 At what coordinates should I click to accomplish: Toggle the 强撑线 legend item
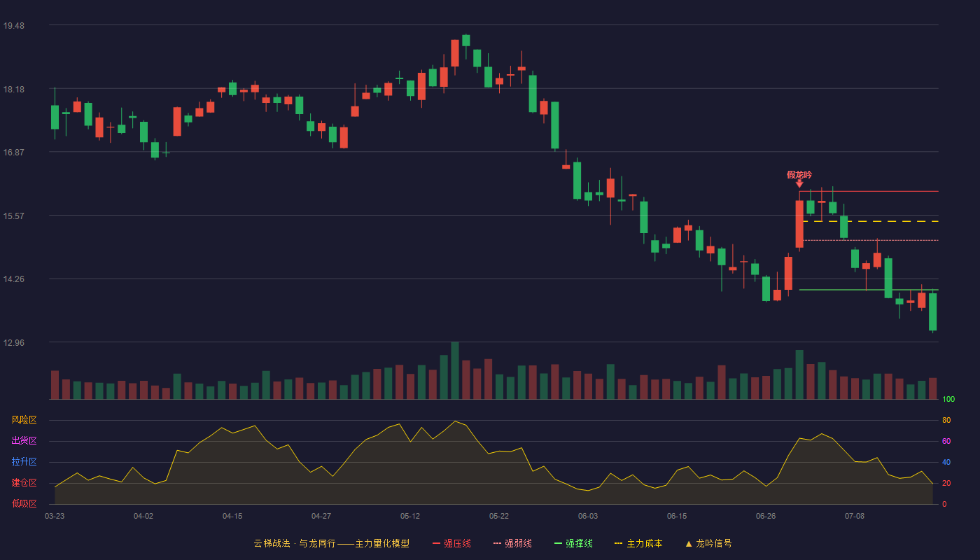click(x=573, y=543)
